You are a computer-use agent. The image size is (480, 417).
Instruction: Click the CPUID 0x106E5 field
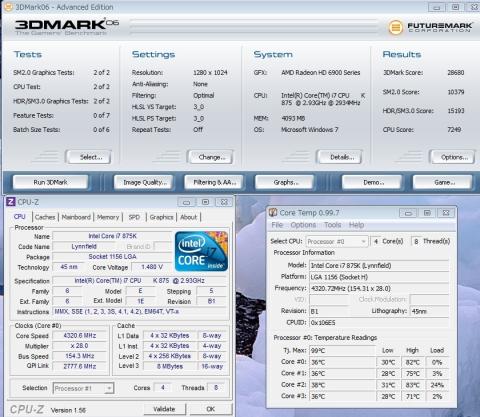(379, 323)
